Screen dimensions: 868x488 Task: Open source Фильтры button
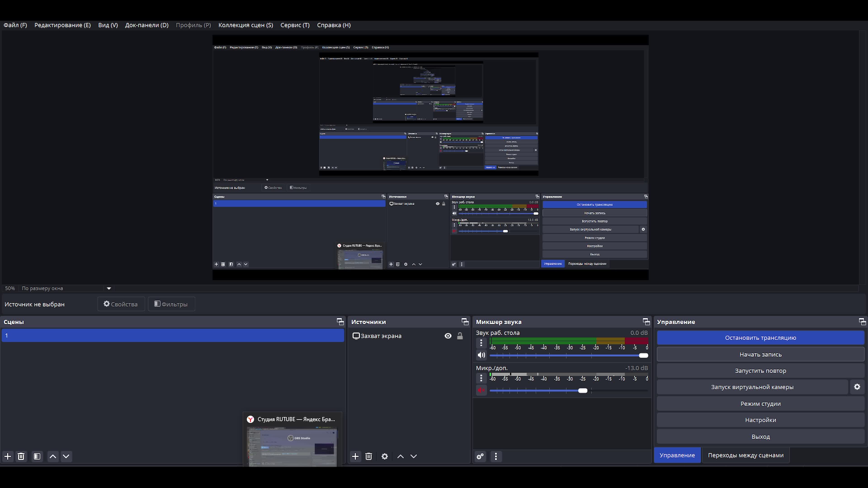coord(171,304)
